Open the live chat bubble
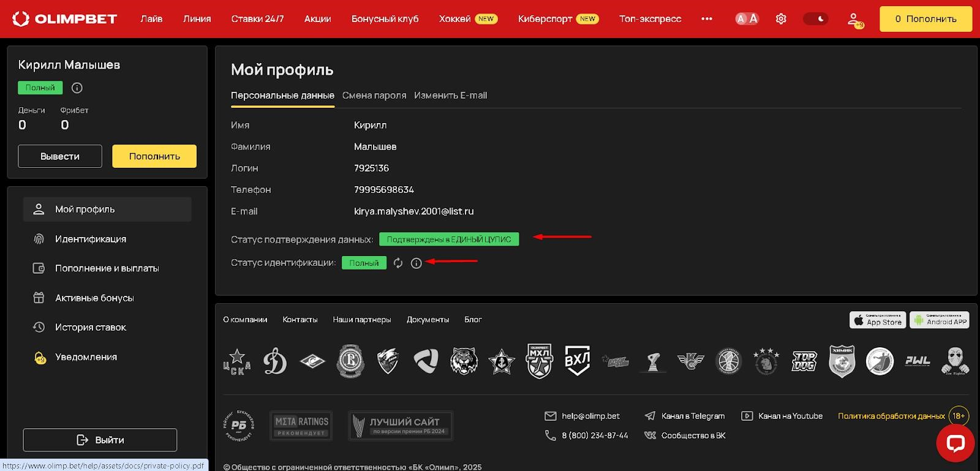Screen dimensions: 980x471 pyautogui.click(x=956, y=442)
